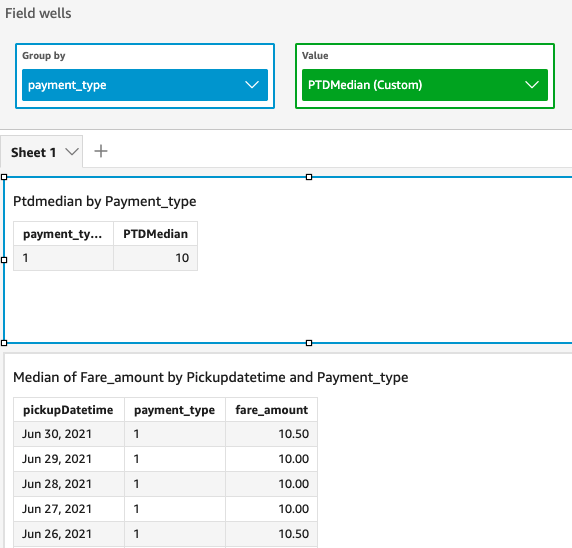
Task: Open the Sheet 1 tab dropdown chevron
Action: click(72, 152)
